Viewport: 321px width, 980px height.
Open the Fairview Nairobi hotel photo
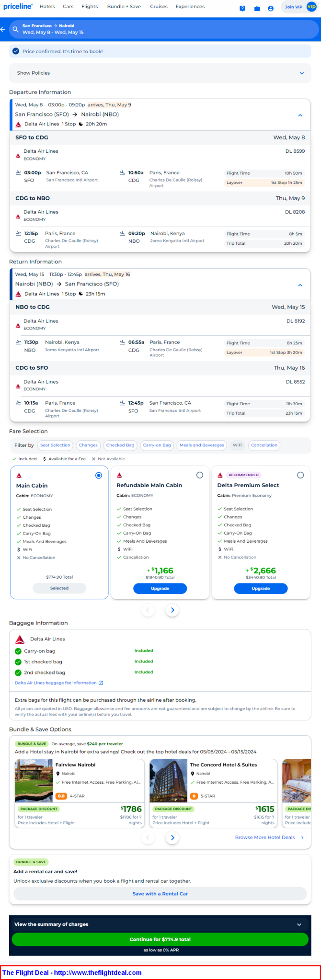(34, 781)
